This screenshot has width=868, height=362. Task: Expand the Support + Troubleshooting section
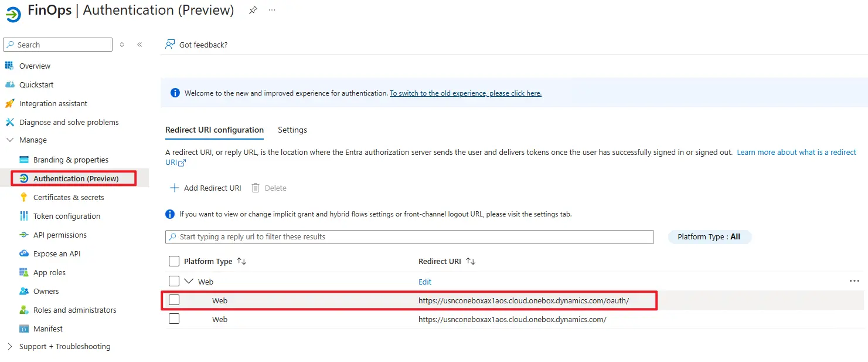pos(9,346)
